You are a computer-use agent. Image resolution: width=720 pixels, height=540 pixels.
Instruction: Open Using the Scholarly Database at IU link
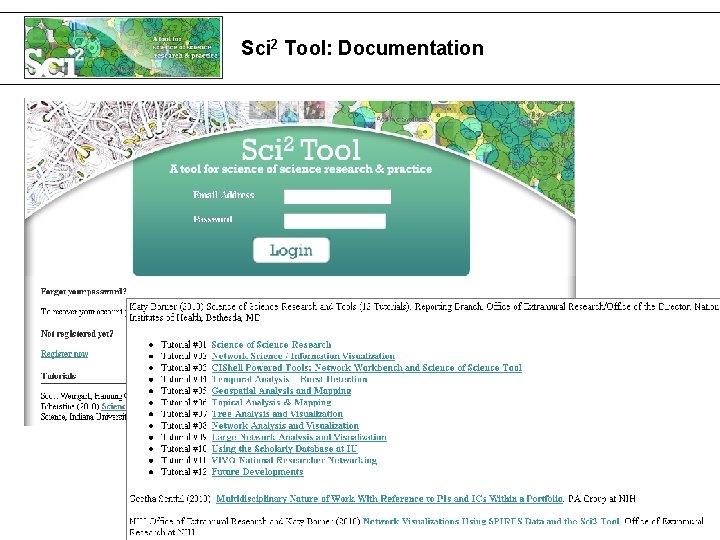284,448
